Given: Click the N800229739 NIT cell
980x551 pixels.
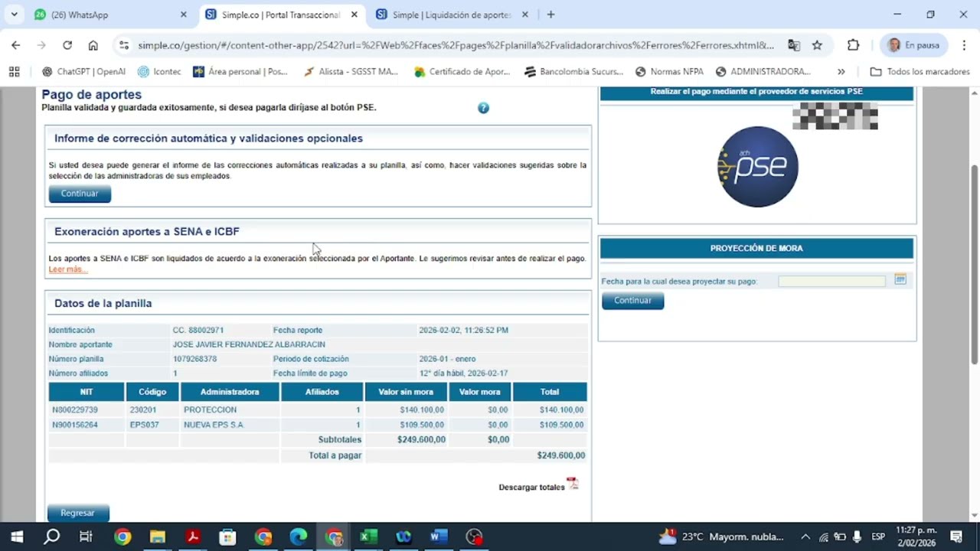Looking at the screenshot, I should click(87, 410).
